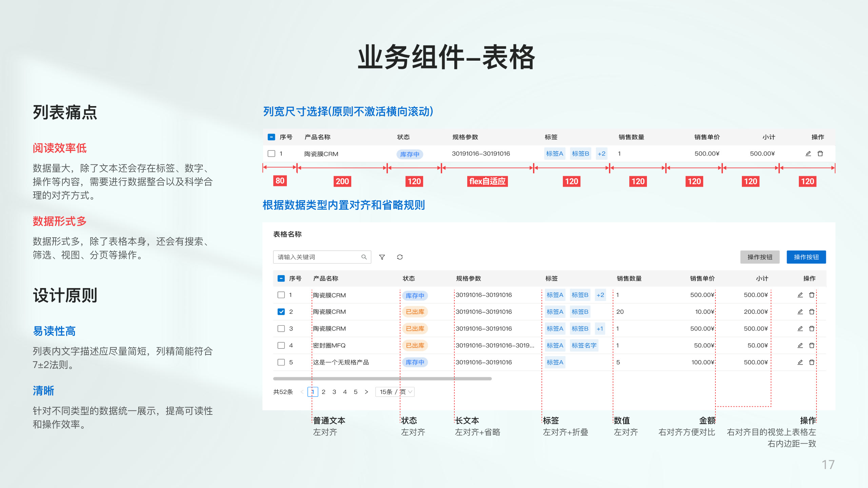The image size is (868, 488).
Task: Click the 标签名字 tag in row 4
Action: pos(584,345)
